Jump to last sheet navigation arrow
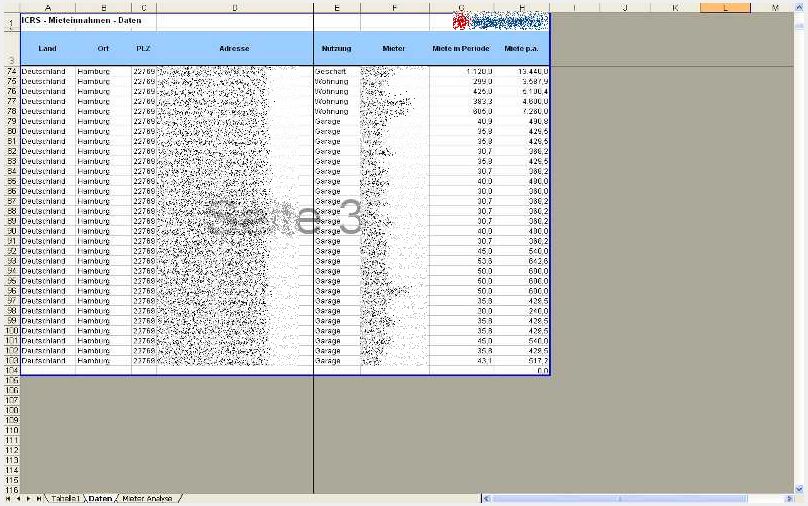The image size is (808, 506). (x=38, y=499)
